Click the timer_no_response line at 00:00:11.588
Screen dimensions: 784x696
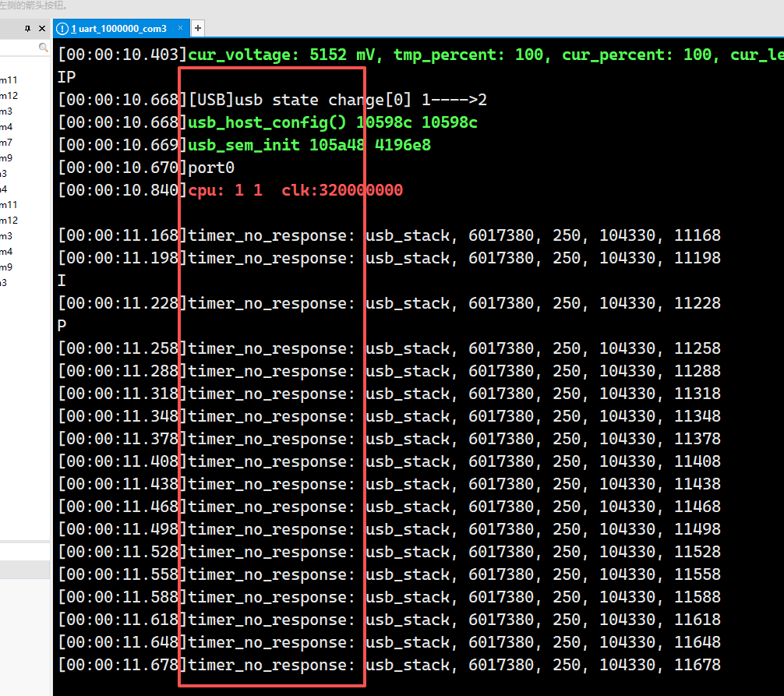pyautogui.click(x=390, y=597)
